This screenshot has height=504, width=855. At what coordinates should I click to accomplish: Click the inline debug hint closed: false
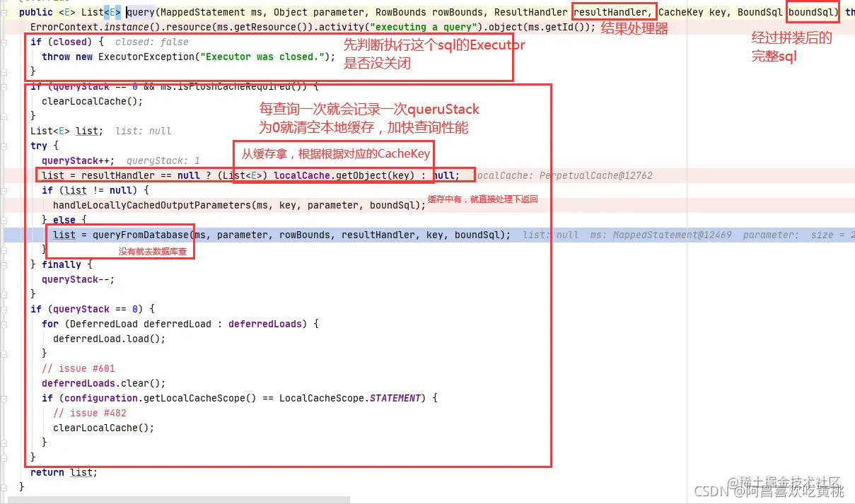coord(152,42)
